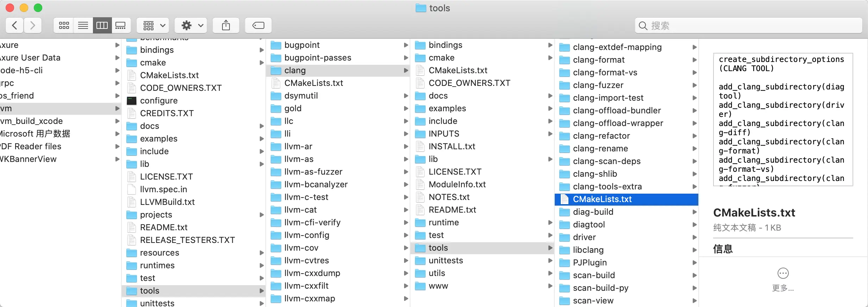Image resolution: width=868 pixels, height=307 pixels.
Task: Click the More (更多...) ellipsis icon
Action: 783,273
